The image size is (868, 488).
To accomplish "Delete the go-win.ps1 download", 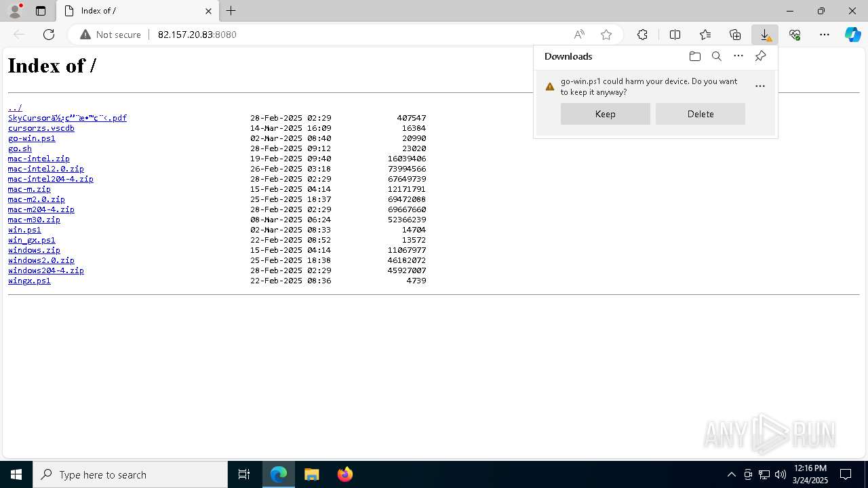I will pyautogui.click(x=701, y=114).
